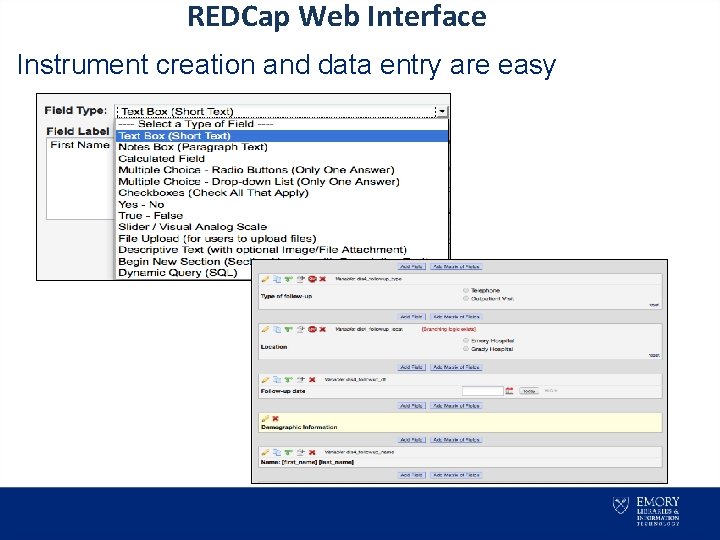Delete the Location field
Viewport: 720px width, 540px height.
coord(323,329)
